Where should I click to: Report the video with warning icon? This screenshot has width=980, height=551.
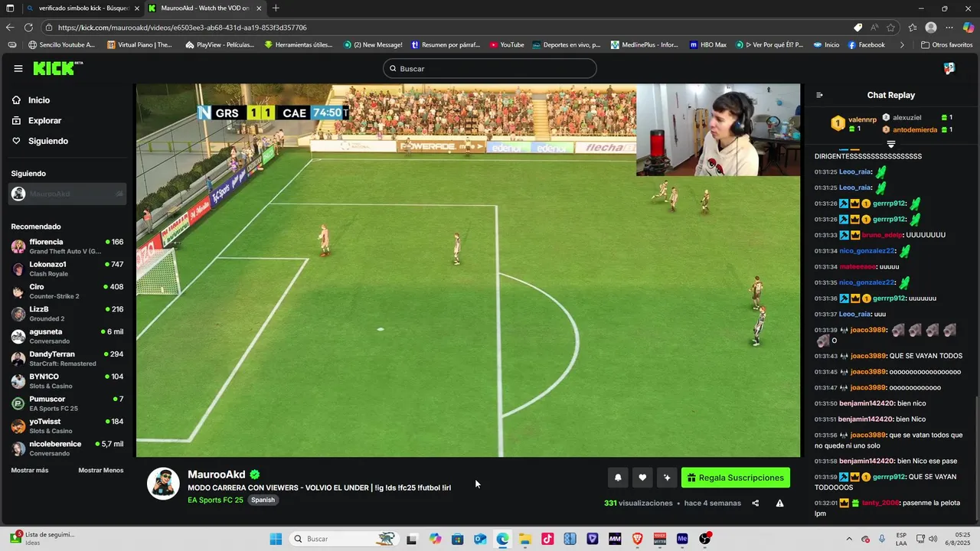[779, 504]
